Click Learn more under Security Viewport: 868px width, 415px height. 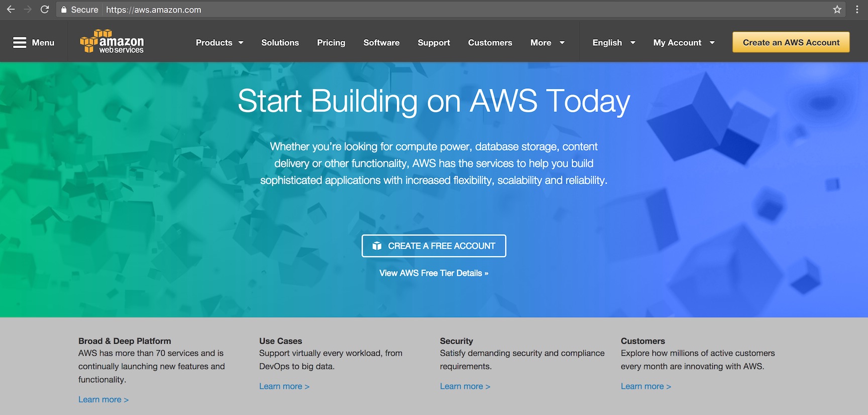[465, 386]
